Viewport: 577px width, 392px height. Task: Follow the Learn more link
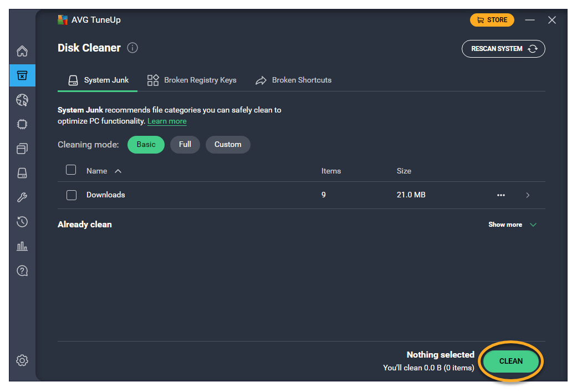pyautogui.click(x=167, y=121)
